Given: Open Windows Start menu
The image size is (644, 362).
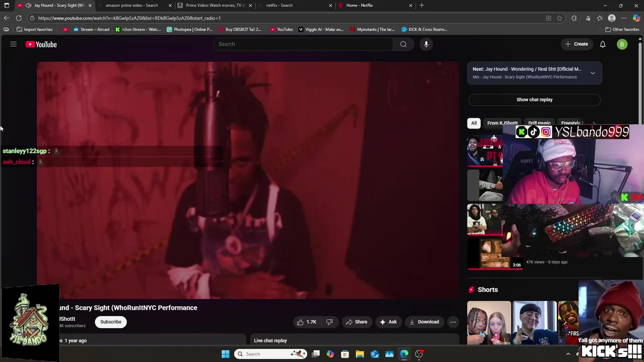Looking at the screenshot, I should [225, 354].
